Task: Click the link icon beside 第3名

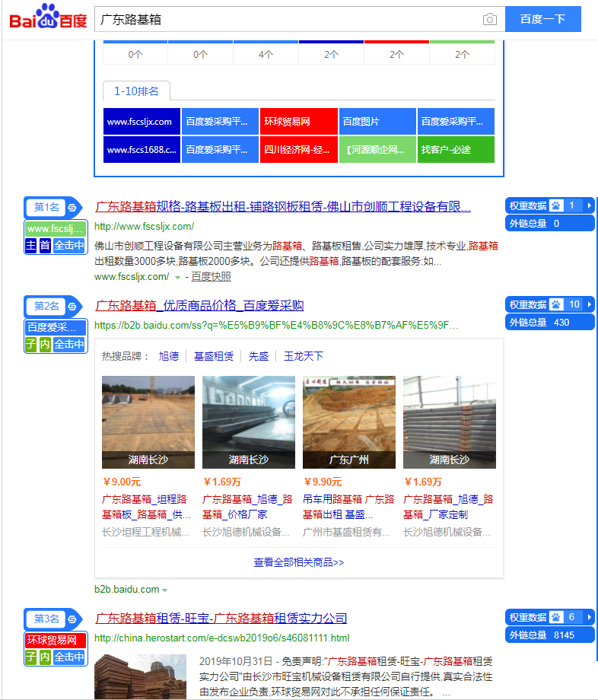Action: pos(72,619)
